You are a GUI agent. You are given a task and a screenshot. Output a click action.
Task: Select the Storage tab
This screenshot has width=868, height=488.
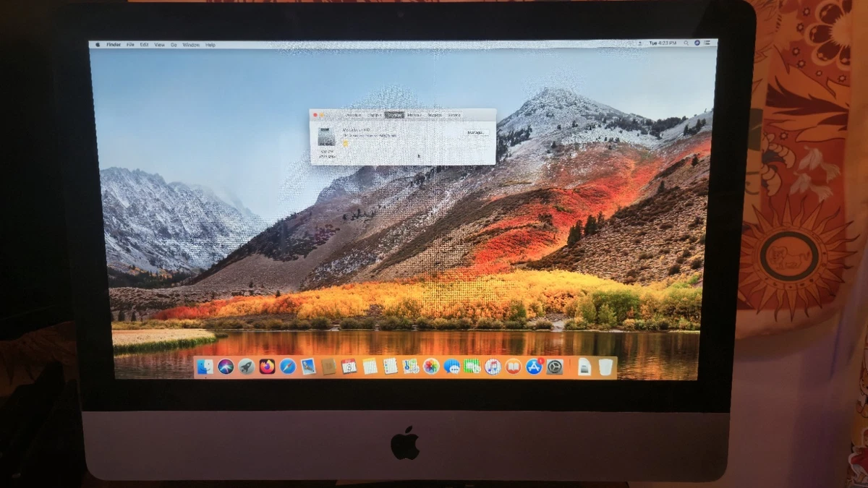point(394,115)
